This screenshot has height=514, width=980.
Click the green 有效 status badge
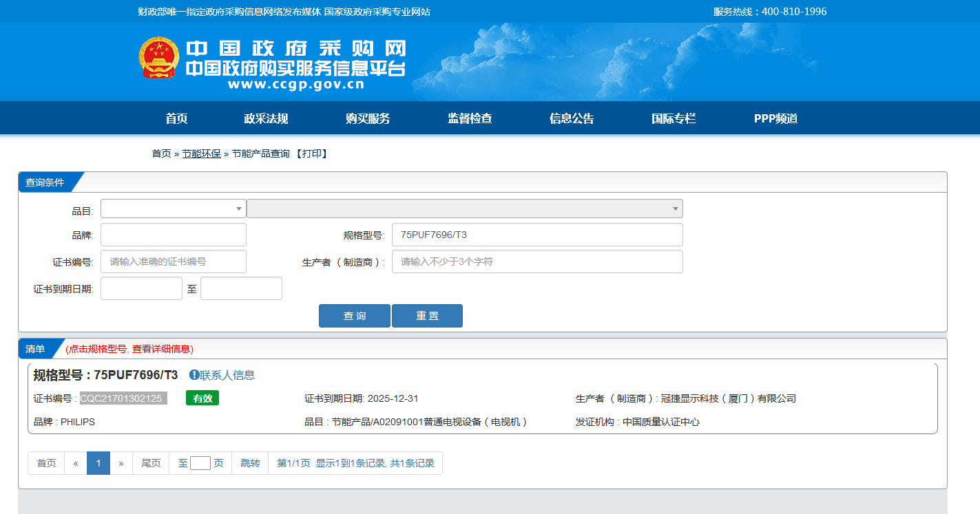(202, 398)
